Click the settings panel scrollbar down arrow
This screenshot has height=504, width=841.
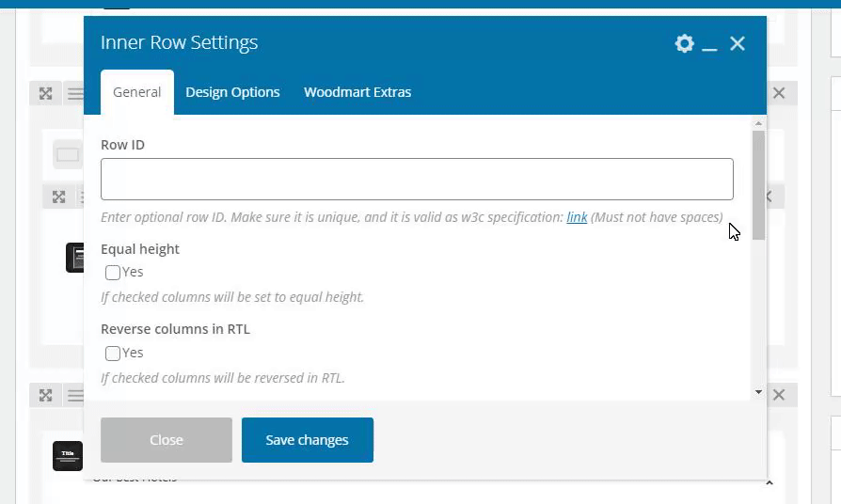758,392
